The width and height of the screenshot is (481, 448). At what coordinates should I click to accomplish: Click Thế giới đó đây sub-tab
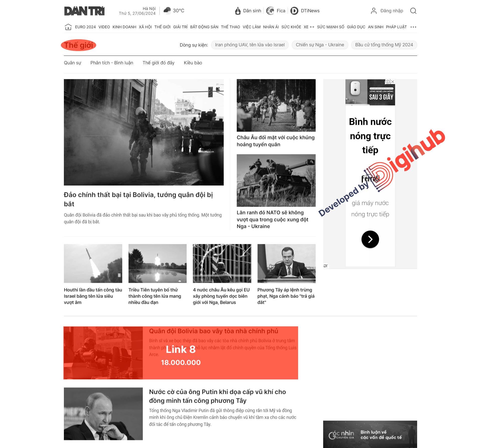coord(159,63)
